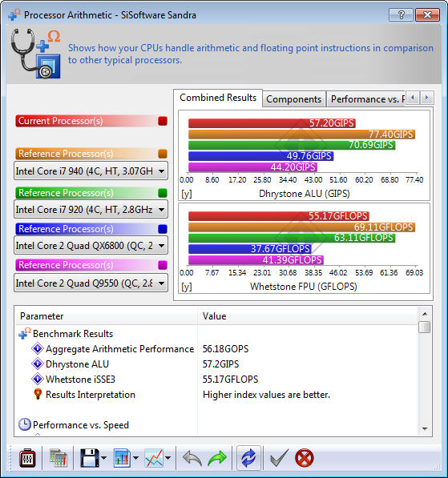The height and width of the screenshot is (478, 448).
Task: Click the Current Processor(s) red label bar
Action: point(86,121)
